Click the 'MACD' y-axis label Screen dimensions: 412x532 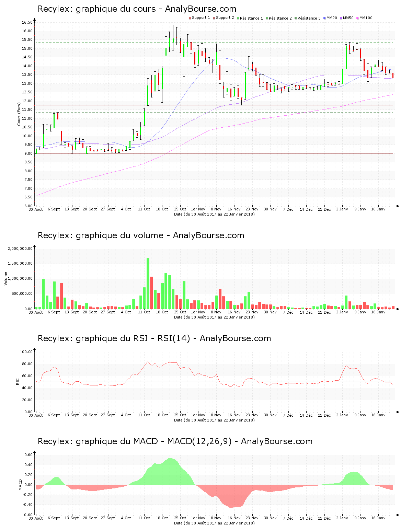click(21, 485)
